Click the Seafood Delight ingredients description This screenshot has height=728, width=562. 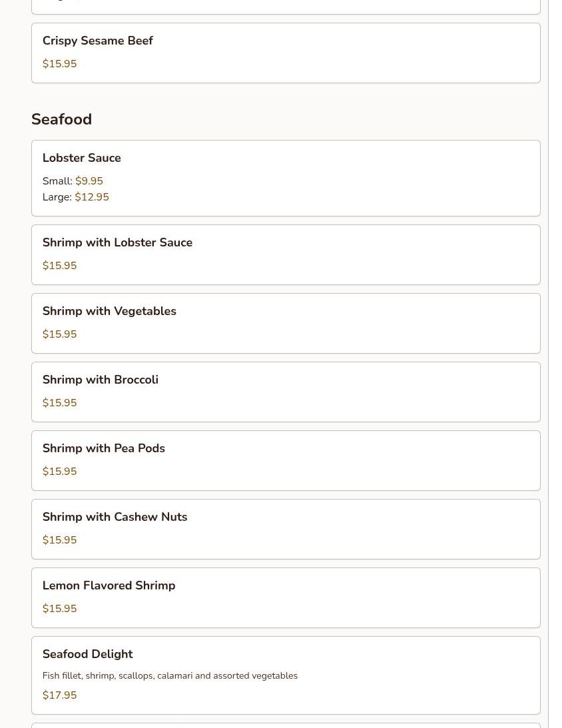click(x=170, y=675)
